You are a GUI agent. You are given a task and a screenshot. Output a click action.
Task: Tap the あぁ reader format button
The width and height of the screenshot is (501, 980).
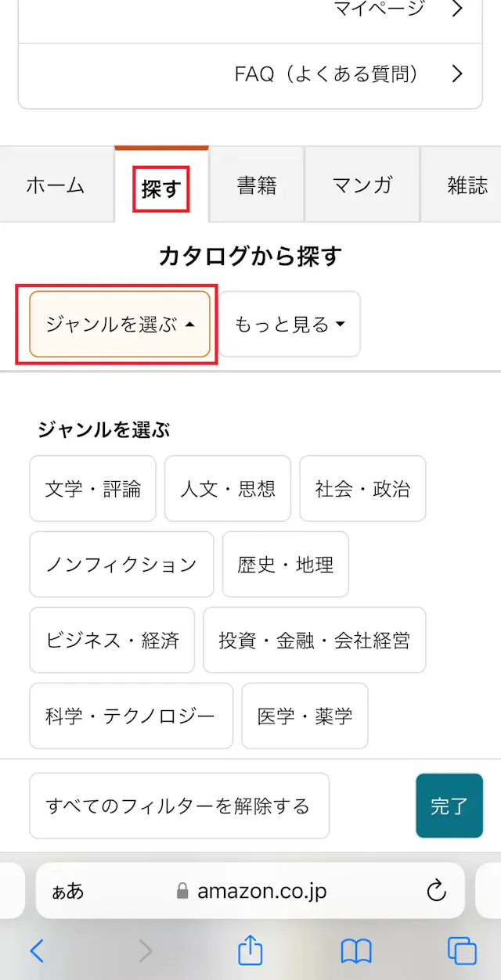pyautogui.click(x=68, y=891)
